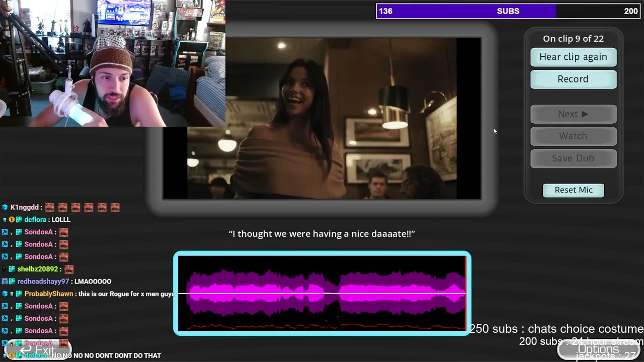Screen dimensions: 644x362
Task: Click the streamer webcam overlay
Action: click(x=113, y=63)
